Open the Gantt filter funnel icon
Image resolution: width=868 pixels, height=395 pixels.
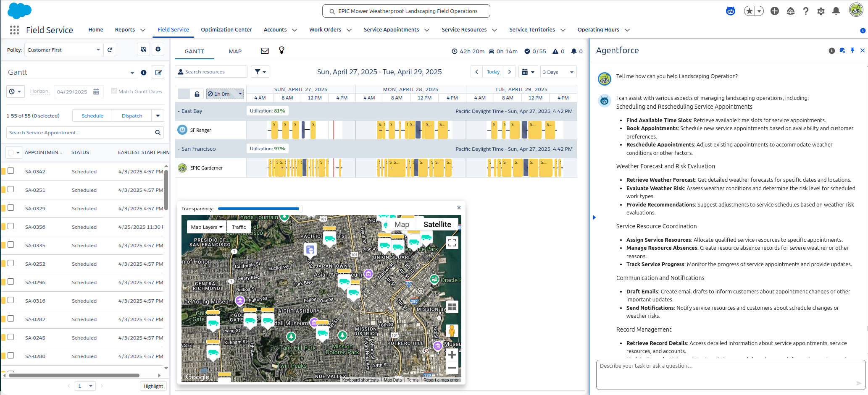pos(260,72)
